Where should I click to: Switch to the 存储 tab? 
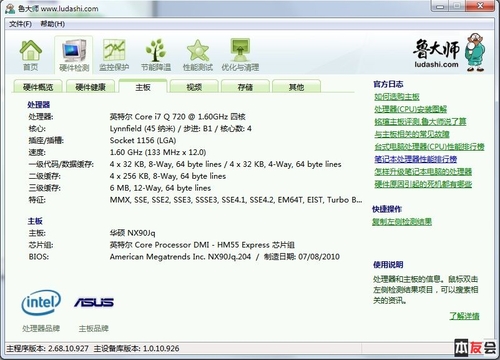pos(245,87)
